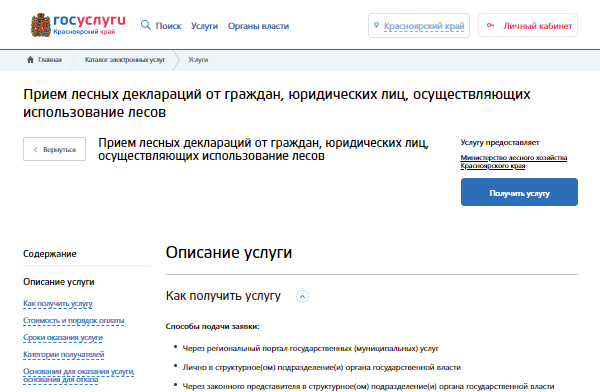Open the Органы власти menu

[x=258, y=26]
